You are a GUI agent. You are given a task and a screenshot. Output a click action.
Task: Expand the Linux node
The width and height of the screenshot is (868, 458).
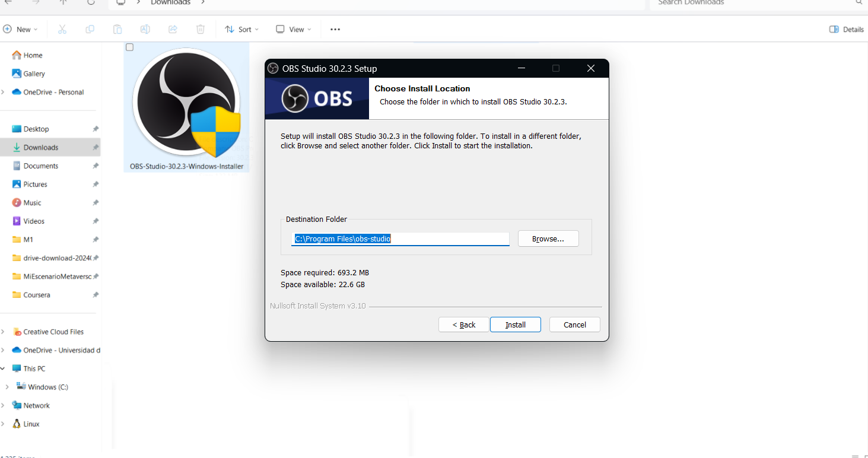pyautogui.click(x=4, y=424)
